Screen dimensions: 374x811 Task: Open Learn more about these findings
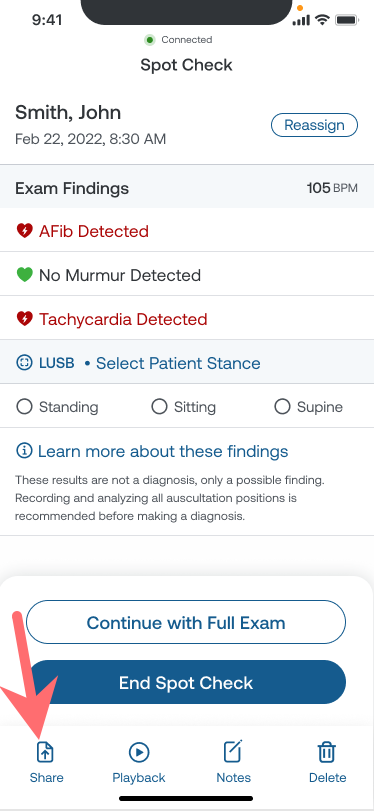point(163,451)
